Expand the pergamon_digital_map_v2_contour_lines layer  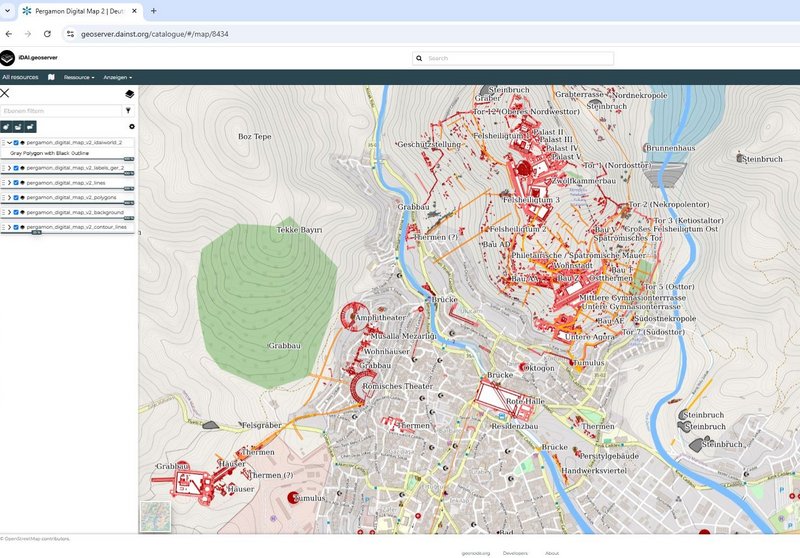coord(9,227)
